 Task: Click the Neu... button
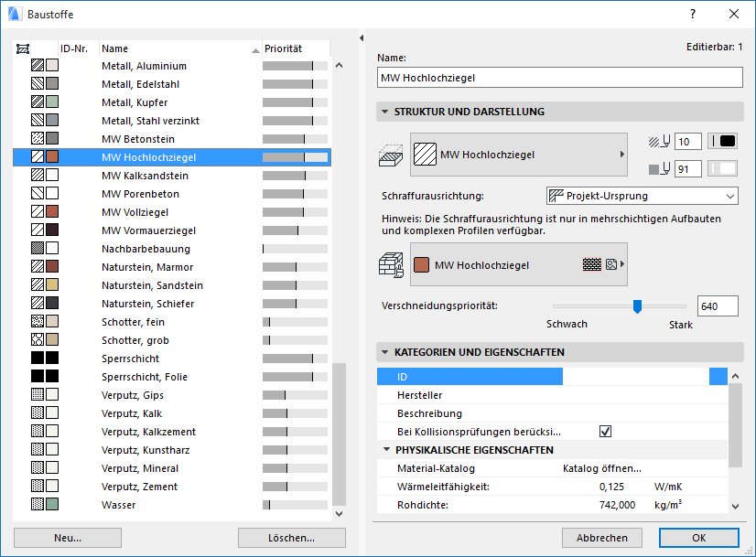click(x=68, y=538)
